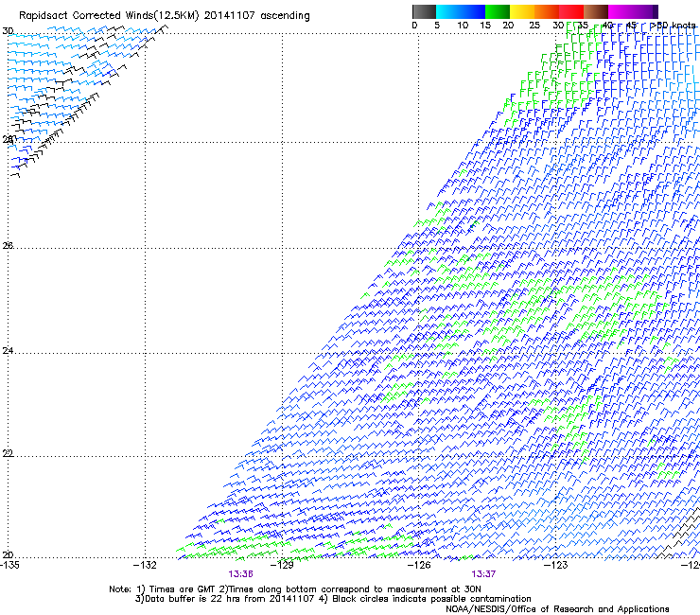Image resolution: width=700 pixels, height=615 pixels.
Task: Click the red 30-35 knots color band
Action: pos(571,11)
